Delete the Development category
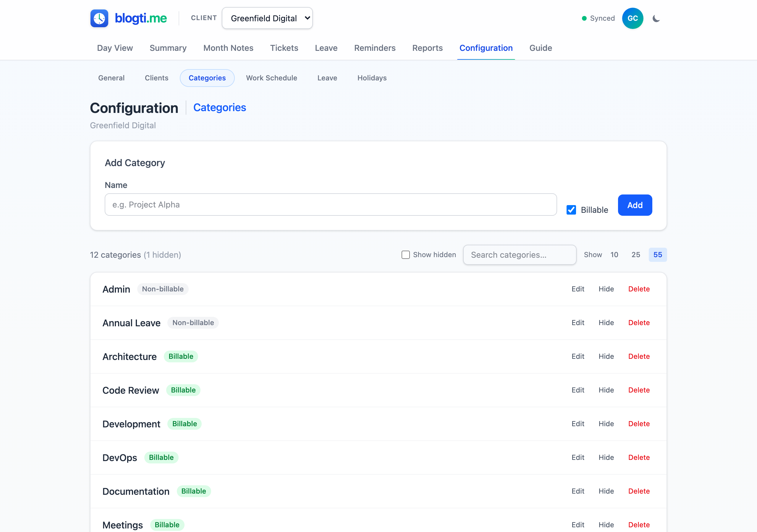Screen dimensions: 757x532 click(639, 424)
